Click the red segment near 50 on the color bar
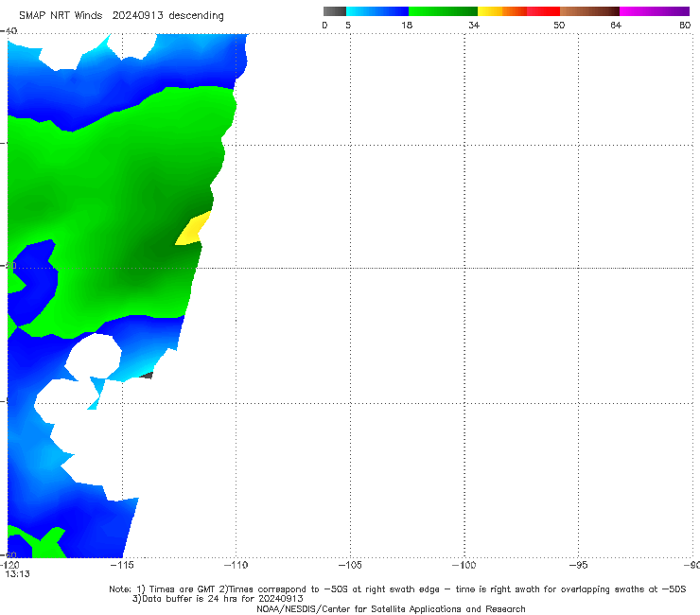The width and height of the screenshot is (700, 615). 543,11
